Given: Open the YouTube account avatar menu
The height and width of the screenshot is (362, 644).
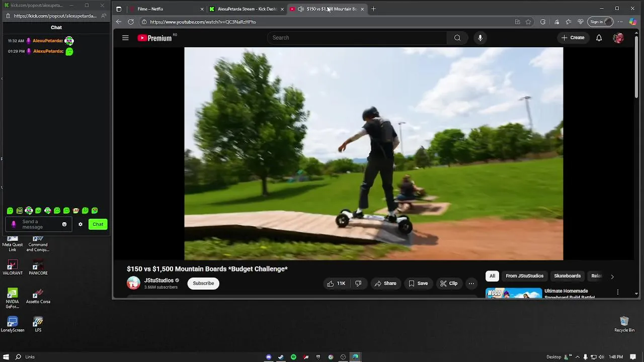Looking at the screenshot, I should [618, 38].
